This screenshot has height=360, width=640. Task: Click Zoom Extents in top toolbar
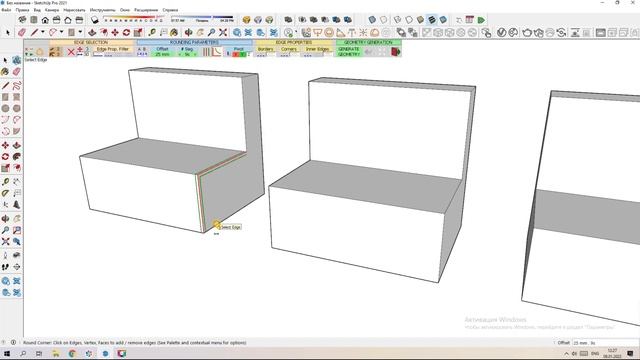pos(223,32)
